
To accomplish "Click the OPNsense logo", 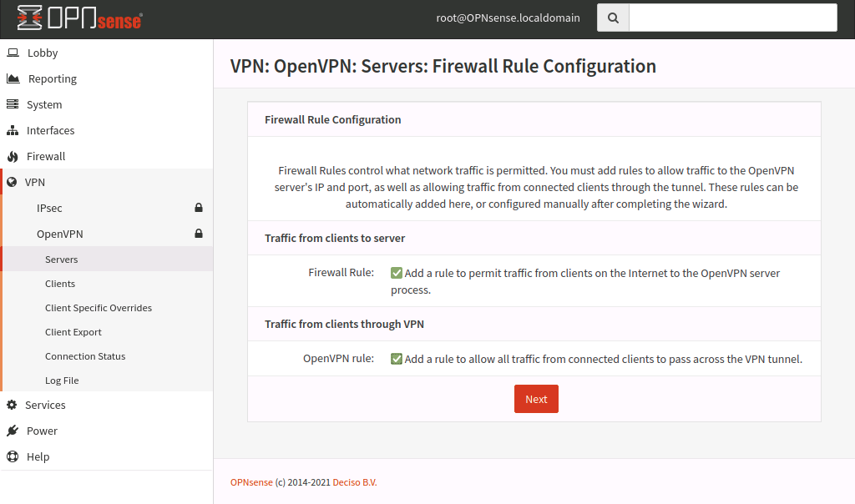I will [79, 18].
